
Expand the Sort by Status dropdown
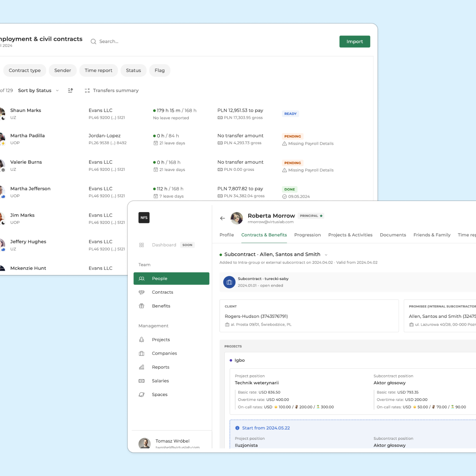[38, 91]
